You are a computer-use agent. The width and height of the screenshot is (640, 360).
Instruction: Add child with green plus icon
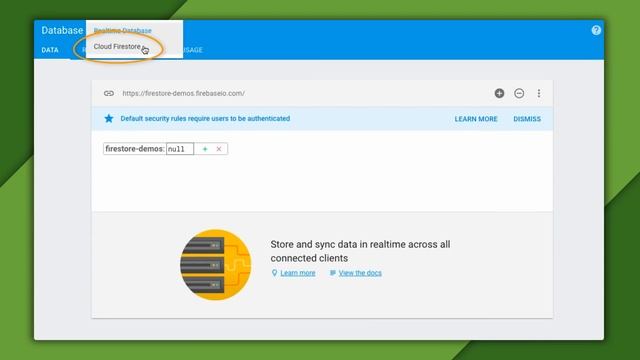(x=205, y=149)
